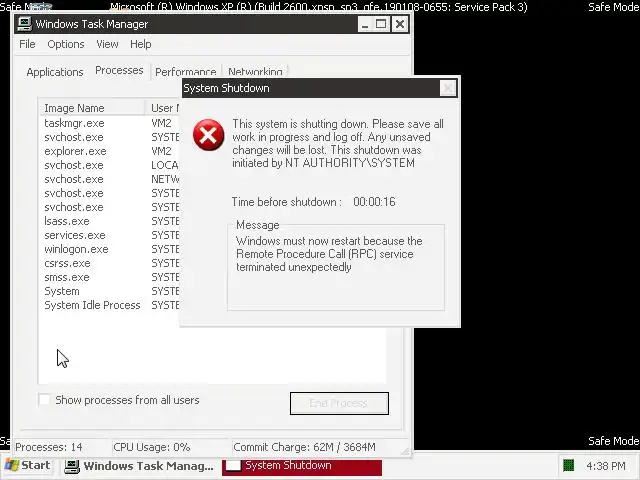Sort by User Name column header
Image resolution: width=640 pixels, height=480 pixels.
(x=163, y=108)
